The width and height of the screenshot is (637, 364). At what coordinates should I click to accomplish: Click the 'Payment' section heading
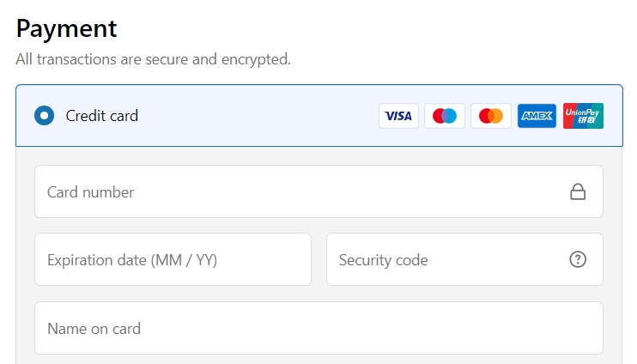click(67, 29)
